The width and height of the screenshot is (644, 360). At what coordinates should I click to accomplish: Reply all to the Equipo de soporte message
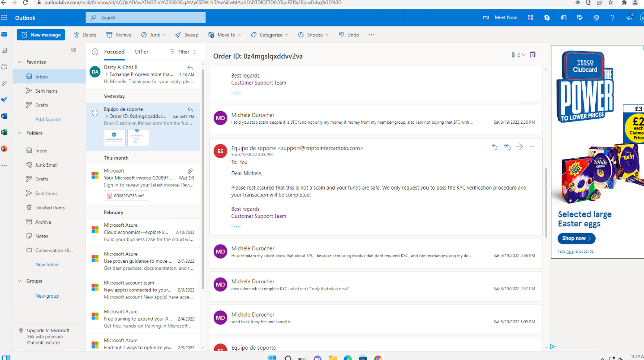pyautogui.click(x=507, y=147)
